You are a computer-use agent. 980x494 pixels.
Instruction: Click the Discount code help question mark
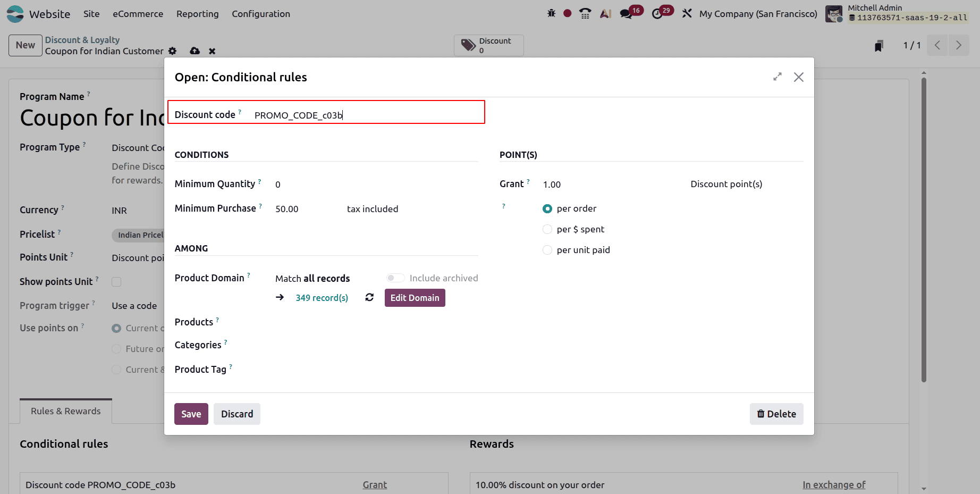240,112
